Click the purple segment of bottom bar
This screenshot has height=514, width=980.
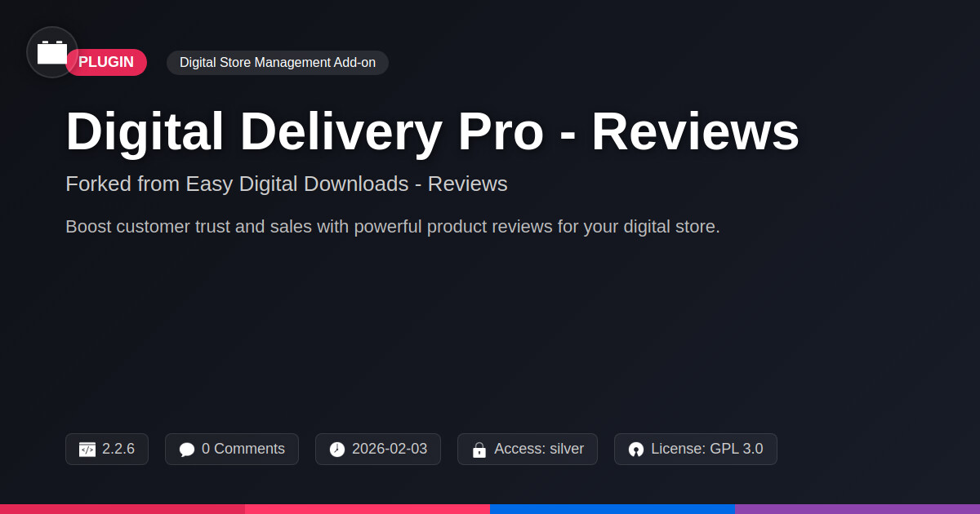click(x=857, y=509)
